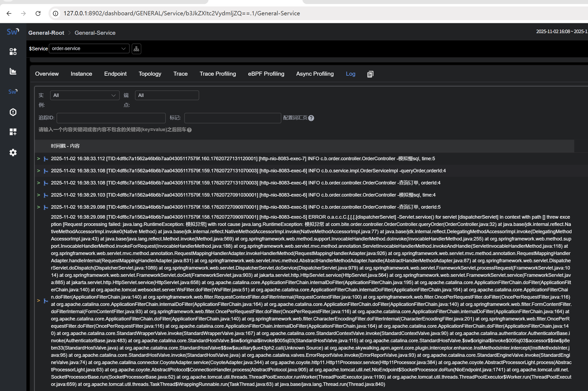Viewport: 588px width, 391px height.
Task: Click the browser reload button
Action: [x=38, y=13]
